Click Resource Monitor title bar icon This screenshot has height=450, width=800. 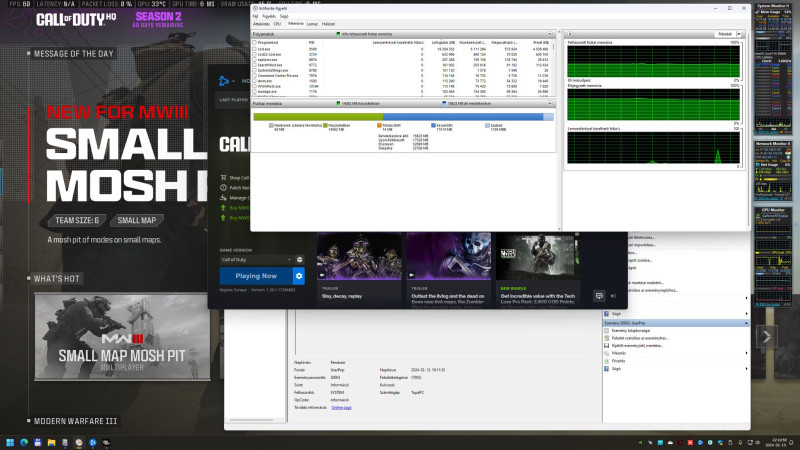pos(255,8)
